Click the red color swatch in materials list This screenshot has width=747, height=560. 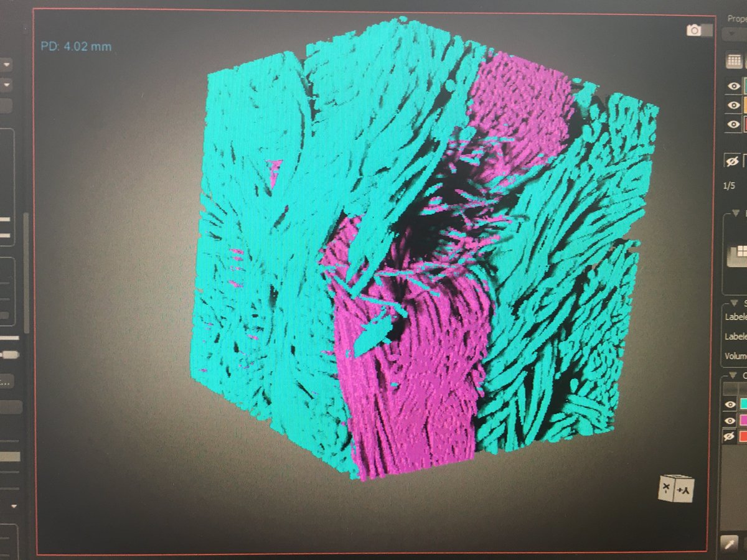(743, 437)
